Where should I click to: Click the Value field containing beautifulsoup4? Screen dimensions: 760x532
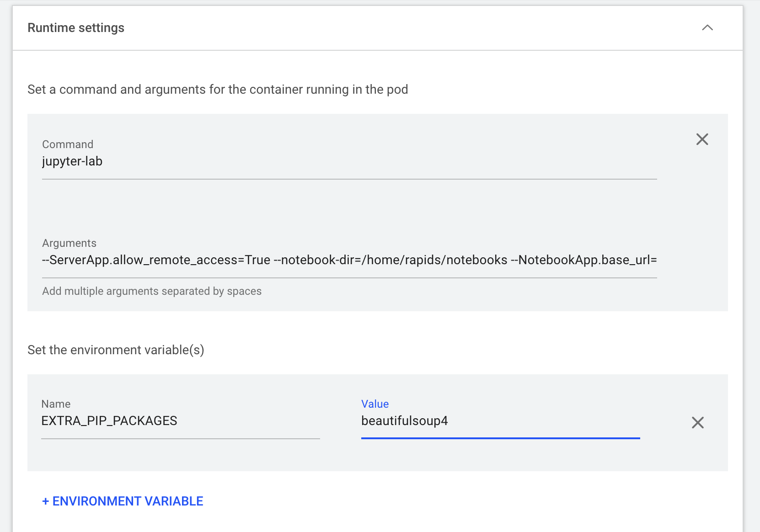click(500, 421)
